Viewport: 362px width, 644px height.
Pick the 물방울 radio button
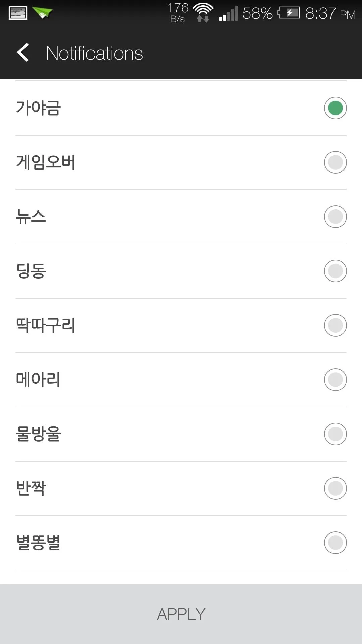pyautogui.click(x=335, y=434)
